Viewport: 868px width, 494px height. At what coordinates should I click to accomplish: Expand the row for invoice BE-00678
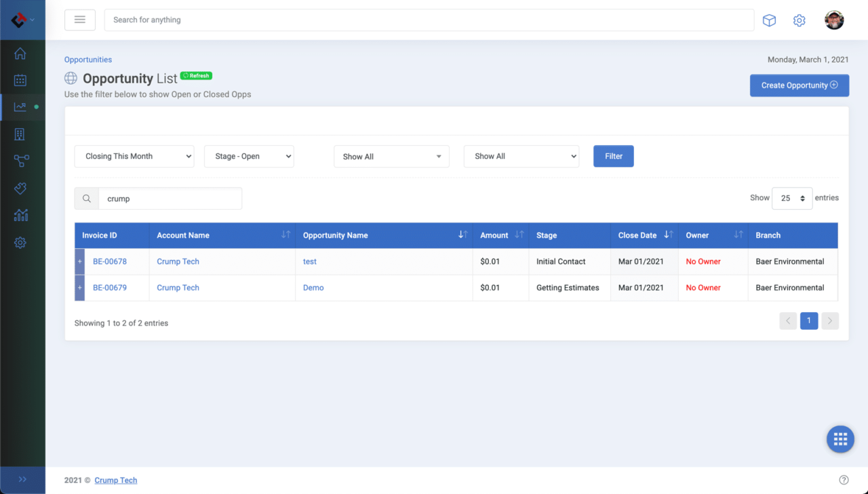(x=80, y=261)
